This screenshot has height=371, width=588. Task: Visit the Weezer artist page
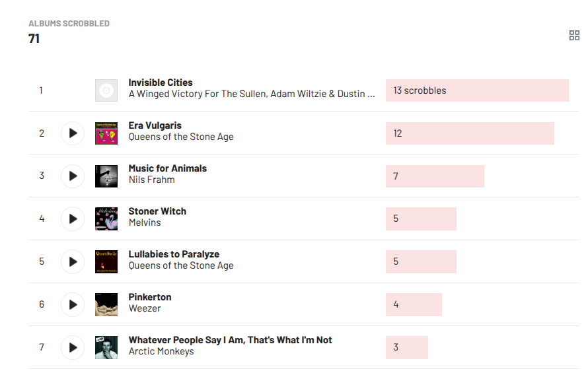(x=145, y=308)
